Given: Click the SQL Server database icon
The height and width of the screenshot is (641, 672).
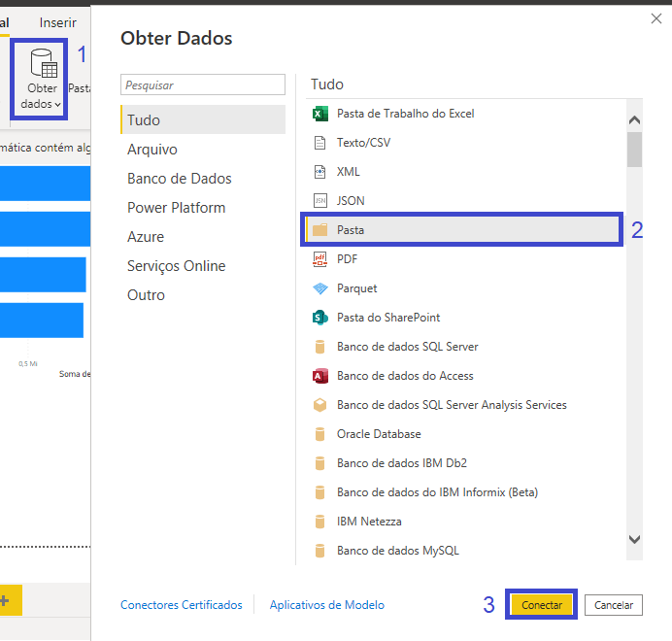Looking at the screenshot, I should click(x=319, y=347).
